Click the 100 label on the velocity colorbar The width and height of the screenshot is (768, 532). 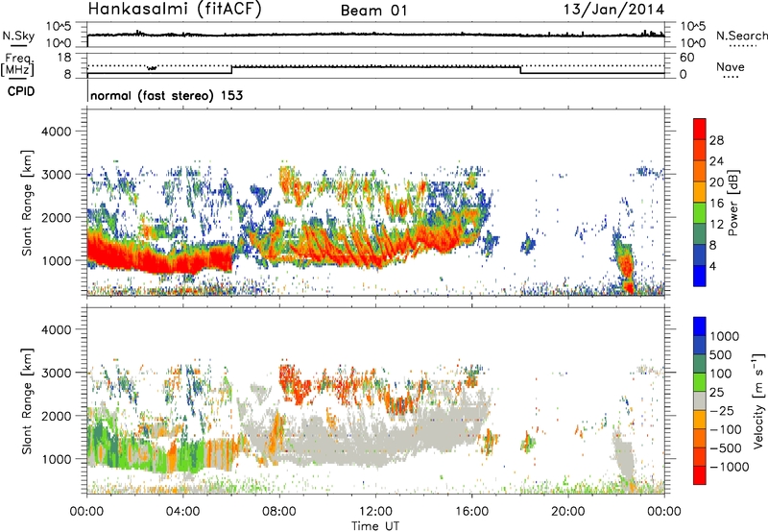(721, 374)
